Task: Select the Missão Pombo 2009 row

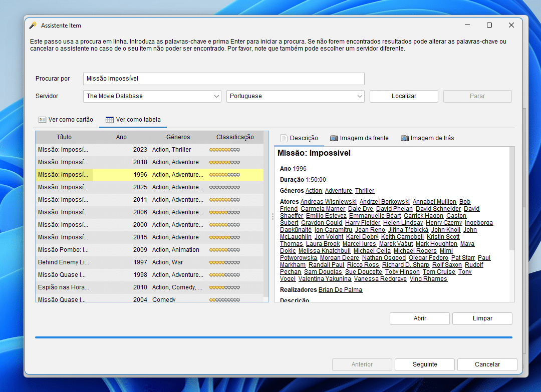Action: tap(149, 250)
